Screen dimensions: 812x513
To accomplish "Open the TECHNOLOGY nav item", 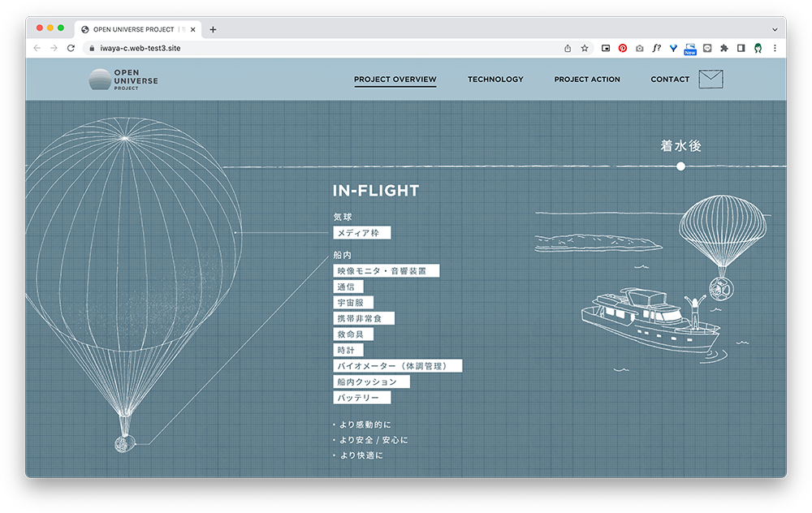I will (x=495, y=80).
